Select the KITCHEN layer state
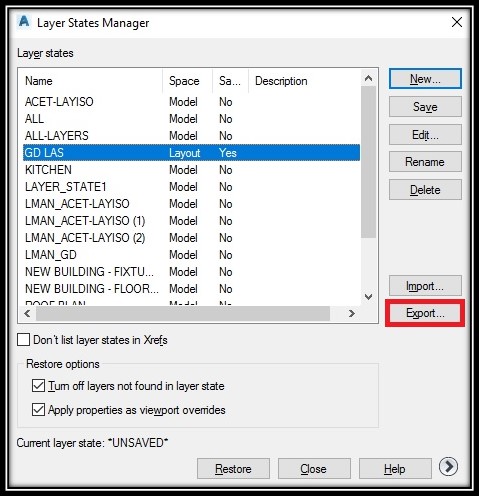The width and height of the screenshot is (479, 496). pos(191,170)
